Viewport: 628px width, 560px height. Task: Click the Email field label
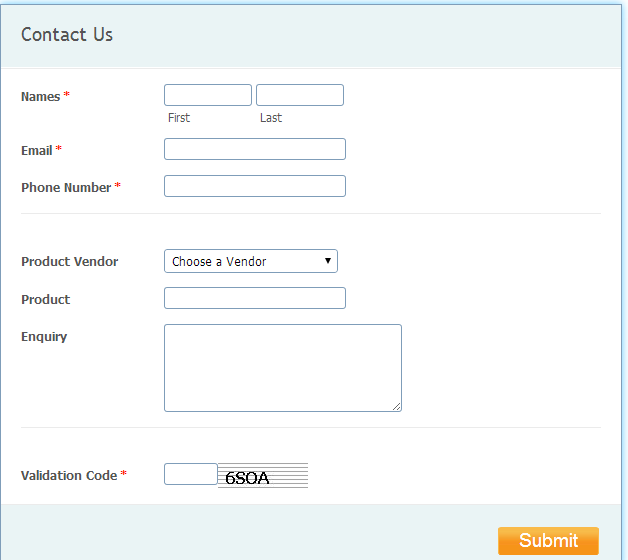[x=36, y=151]
